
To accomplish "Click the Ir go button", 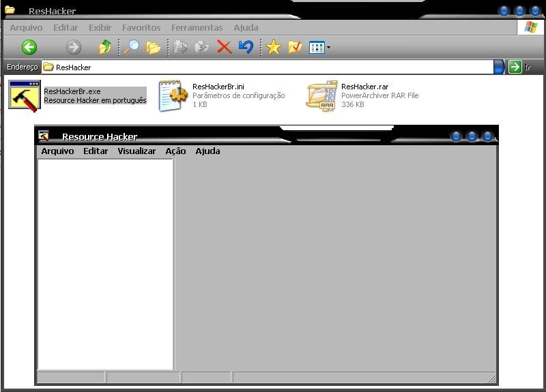I will [519, 67].
